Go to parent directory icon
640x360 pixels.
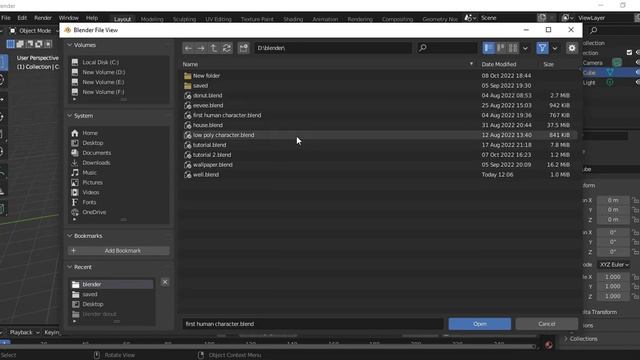[x=213, y=48]
